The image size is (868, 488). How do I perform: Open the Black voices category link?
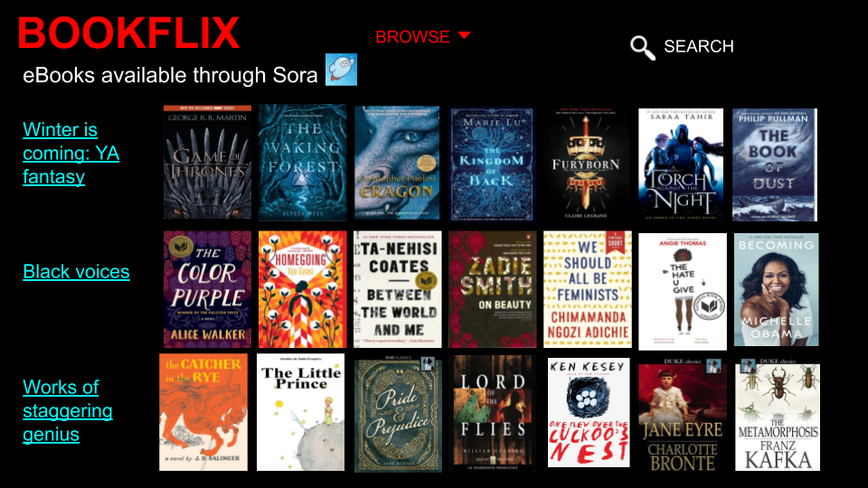76,272
